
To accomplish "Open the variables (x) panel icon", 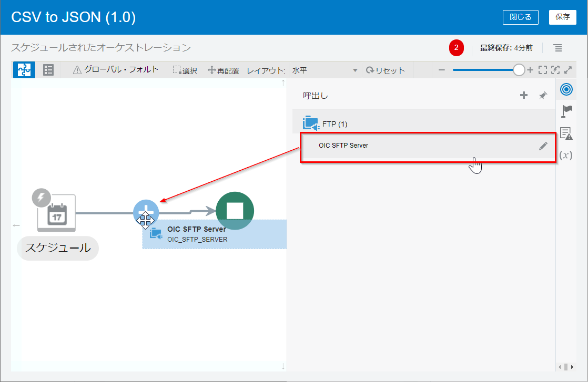I will click(566, 155).
